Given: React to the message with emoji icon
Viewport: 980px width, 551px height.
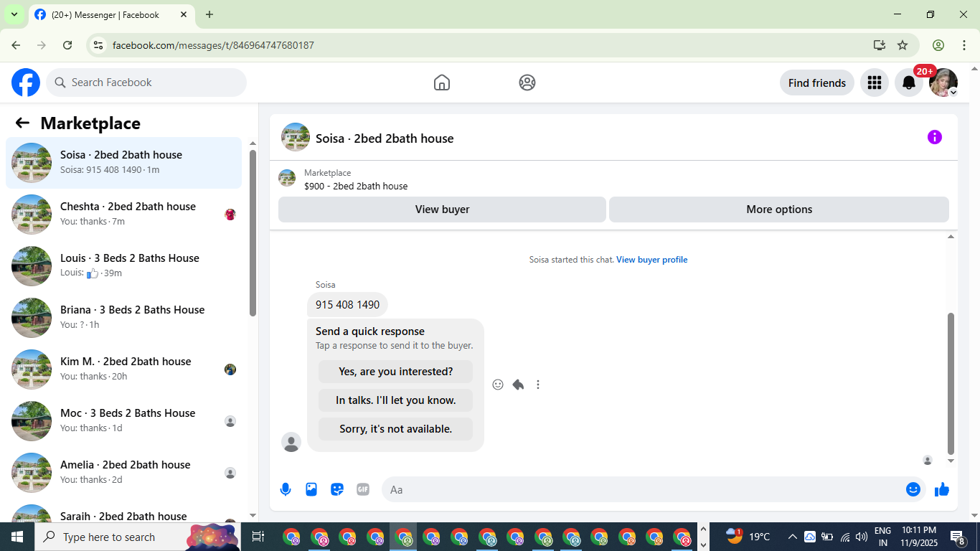Looking at the screenshot, I should click(498, 385).
